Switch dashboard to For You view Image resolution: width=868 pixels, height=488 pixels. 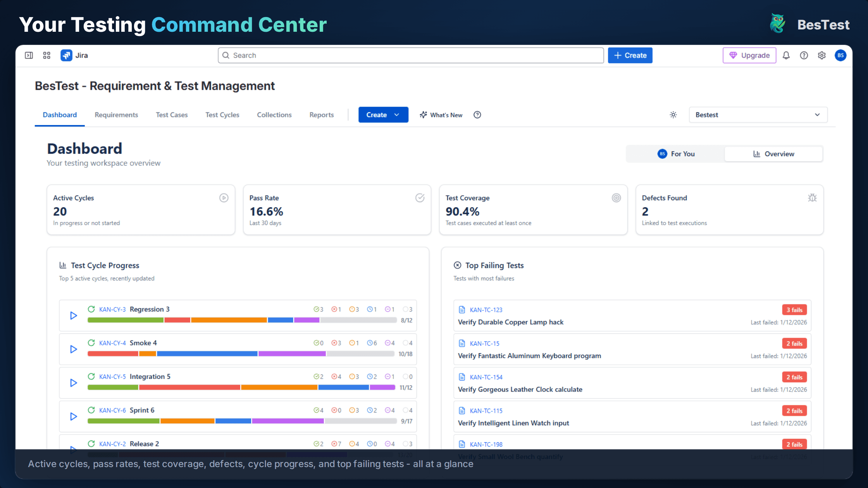[x=675, y=154]
